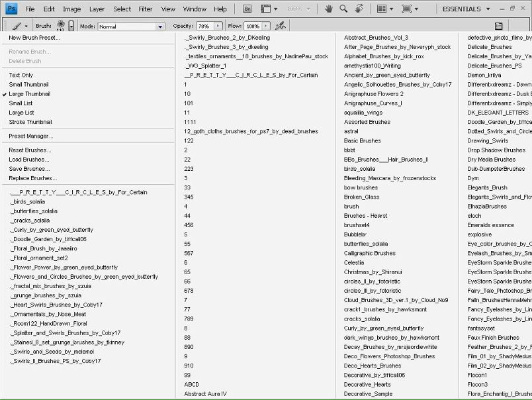Open the blending Mode dropdown set to Normal

pos(131,26)
